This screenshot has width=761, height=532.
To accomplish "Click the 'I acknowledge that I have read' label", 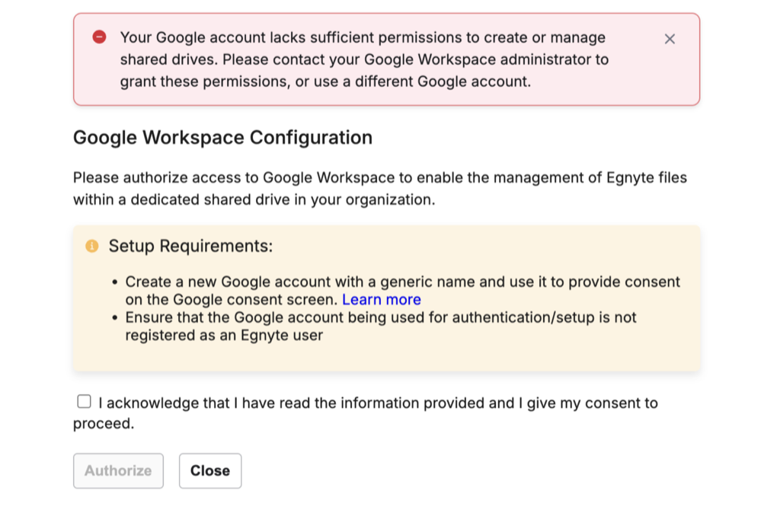I will coord(366,413).
